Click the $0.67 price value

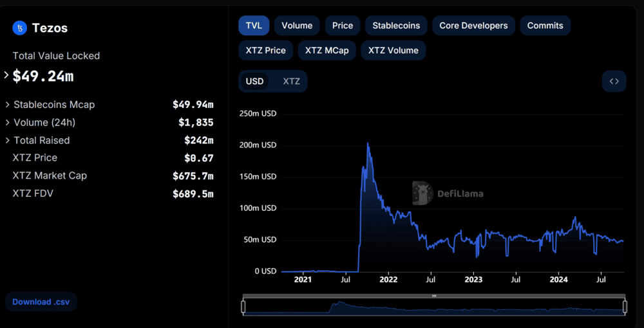199,158
